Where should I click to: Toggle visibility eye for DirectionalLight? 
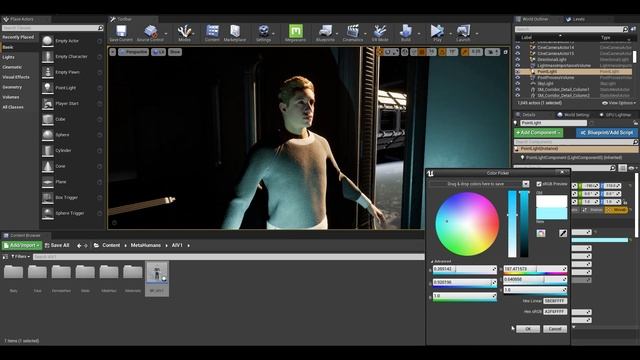[x=518, y=60]
